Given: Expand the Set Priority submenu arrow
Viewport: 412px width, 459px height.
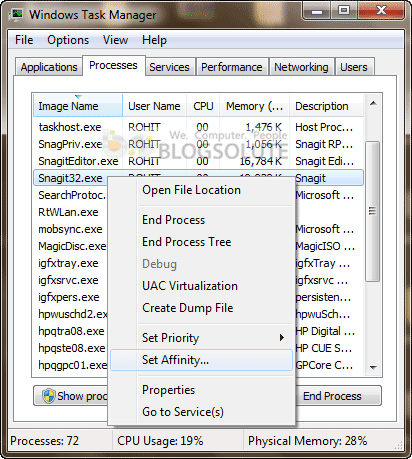Looking at the screenshot, I should [282, 338].
